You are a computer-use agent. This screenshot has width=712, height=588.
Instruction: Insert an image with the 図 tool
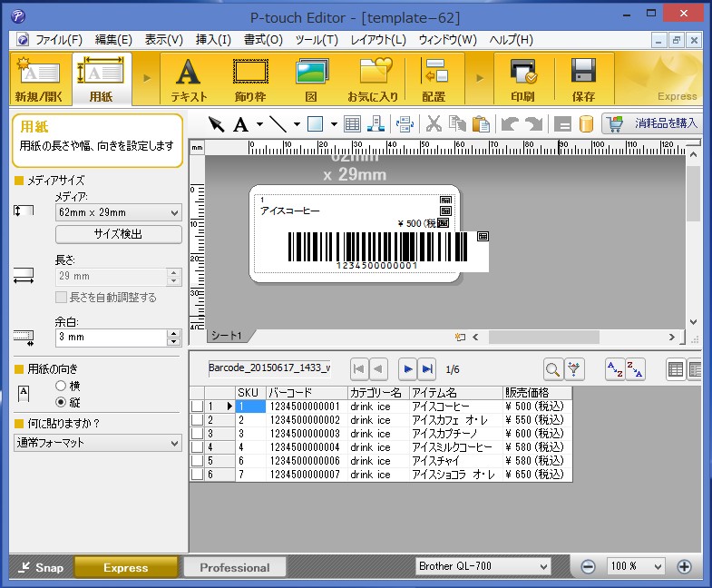pyautogui.click(x=311, y=80)
